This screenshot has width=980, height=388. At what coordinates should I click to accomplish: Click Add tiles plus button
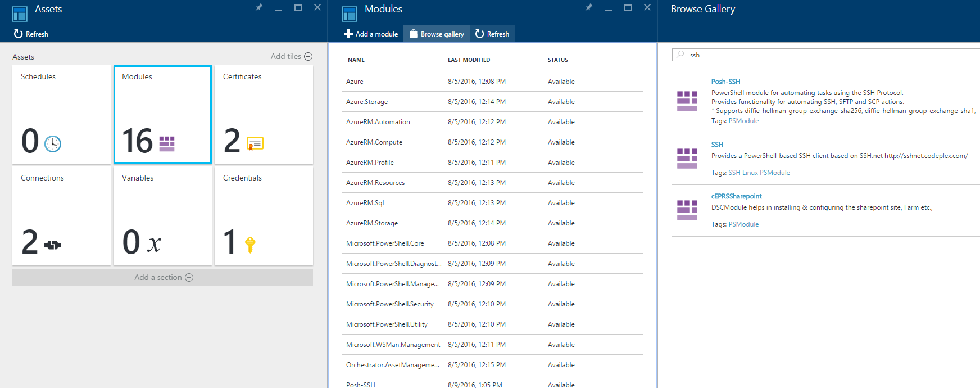pos(308,56)
